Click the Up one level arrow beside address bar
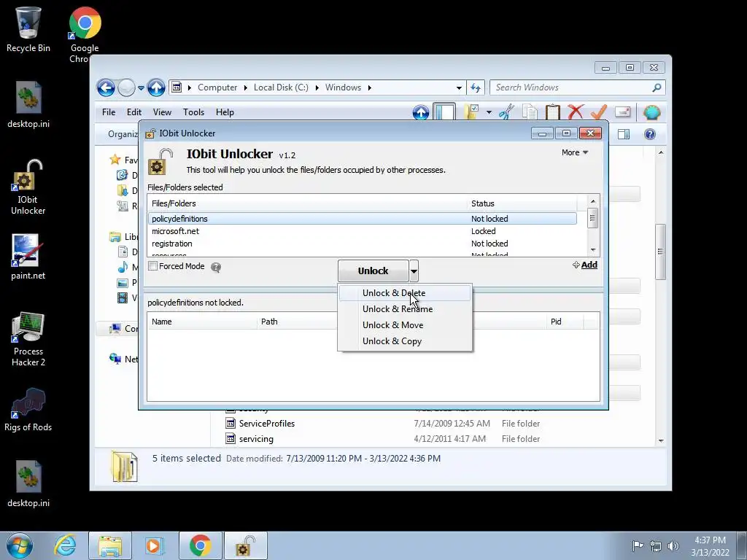Viewport: 747px width, 560px height. pos(156,87)
